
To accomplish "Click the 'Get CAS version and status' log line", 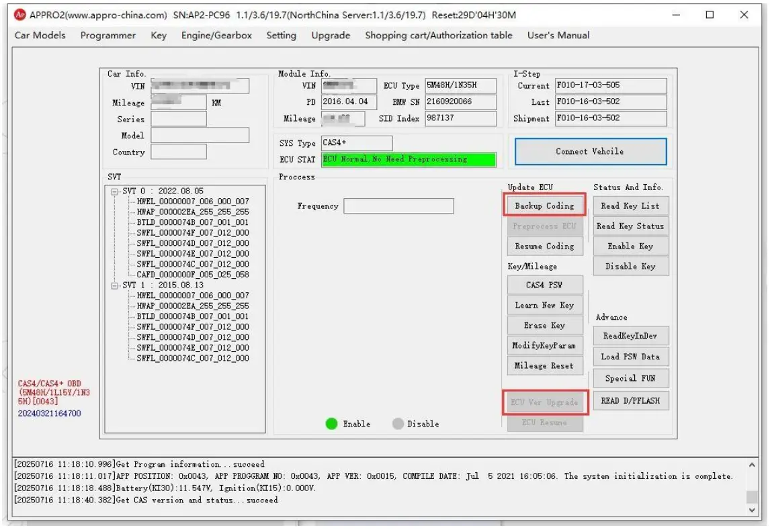I will (146, 500).
